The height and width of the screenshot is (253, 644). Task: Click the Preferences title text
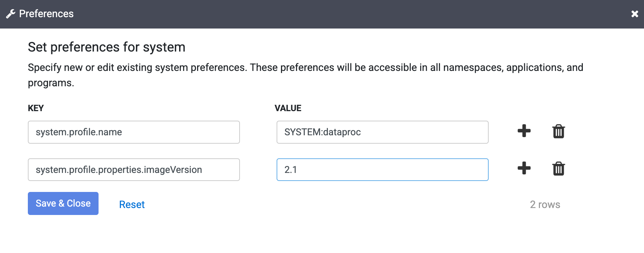click(x=46, y=14)
